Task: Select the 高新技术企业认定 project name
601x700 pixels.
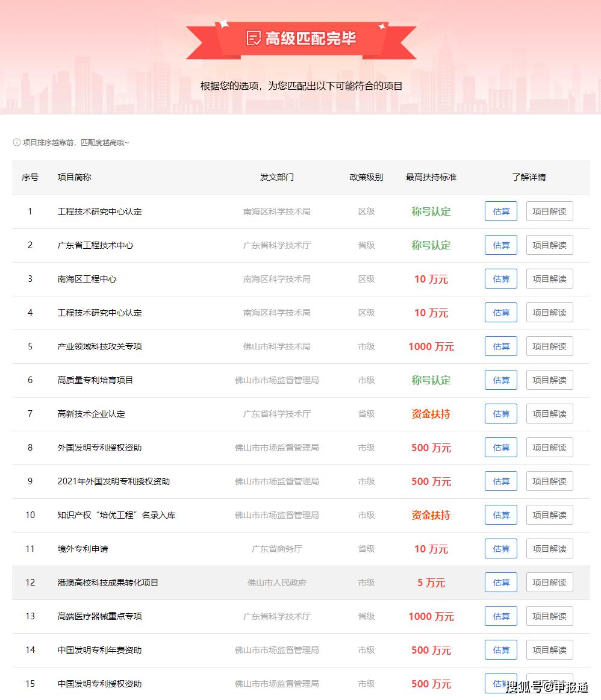Action: tap(91, 414)
